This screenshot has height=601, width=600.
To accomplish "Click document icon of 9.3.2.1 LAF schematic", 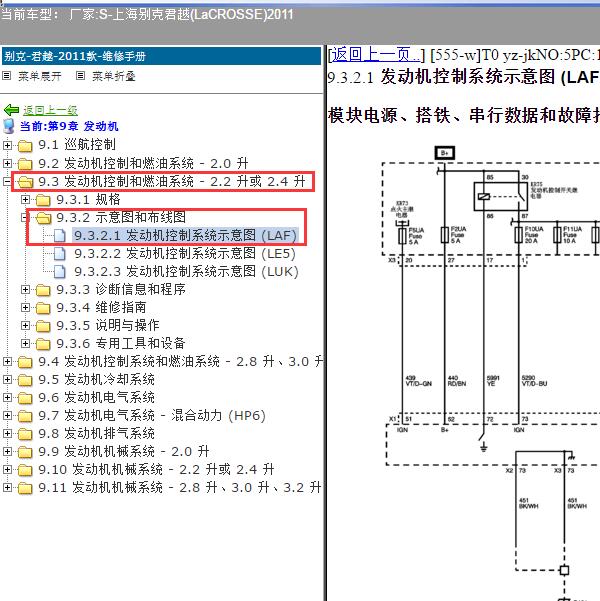I will (59, 235).
